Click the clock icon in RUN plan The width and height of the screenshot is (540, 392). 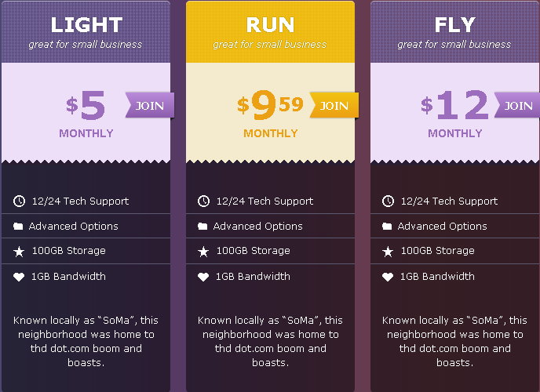click(x=203, y=201)
